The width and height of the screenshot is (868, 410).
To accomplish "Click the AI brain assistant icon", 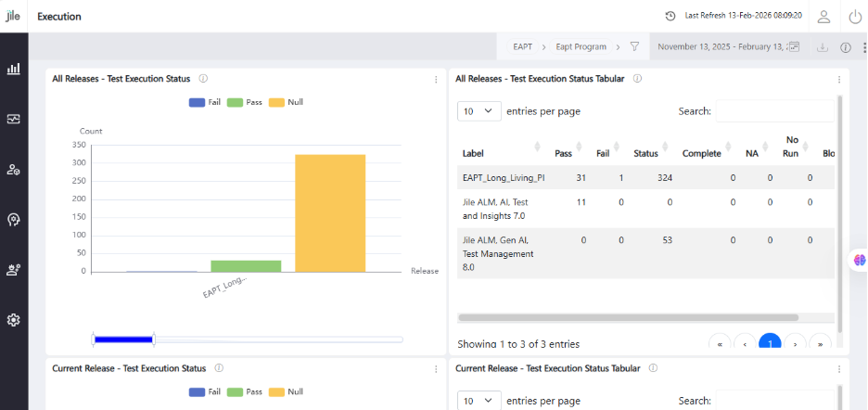I will (x=859, y=260).
